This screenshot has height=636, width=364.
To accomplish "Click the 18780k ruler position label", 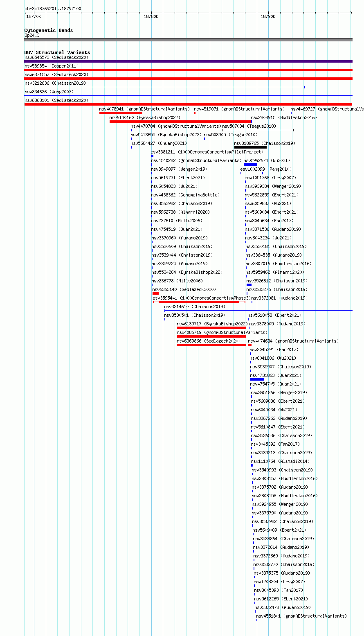I will click(x=151, y=16).
